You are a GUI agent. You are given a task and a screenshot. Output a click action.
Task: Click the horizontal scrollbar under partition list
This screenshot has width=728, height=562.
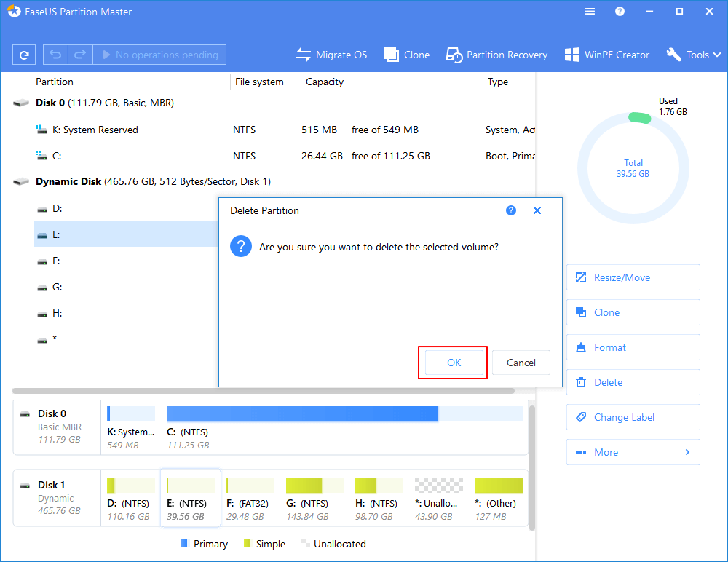(x=264, y=391)
